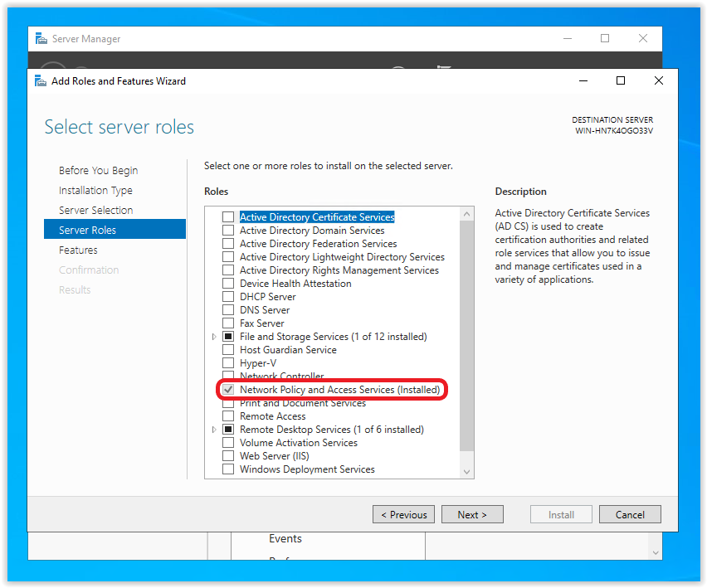Go back with the Previous button
The height and width of the screenshot is (588, 707).
(403, 514)
